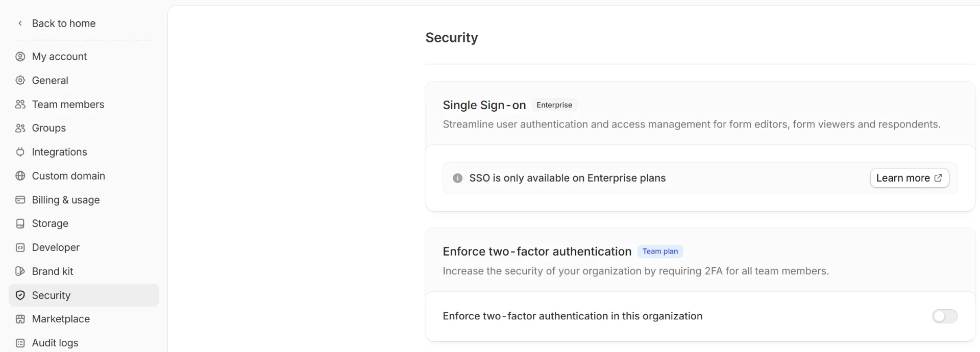Click 'Streamline user authentication' description text
The image size is (980, 352).
[692, 124]
